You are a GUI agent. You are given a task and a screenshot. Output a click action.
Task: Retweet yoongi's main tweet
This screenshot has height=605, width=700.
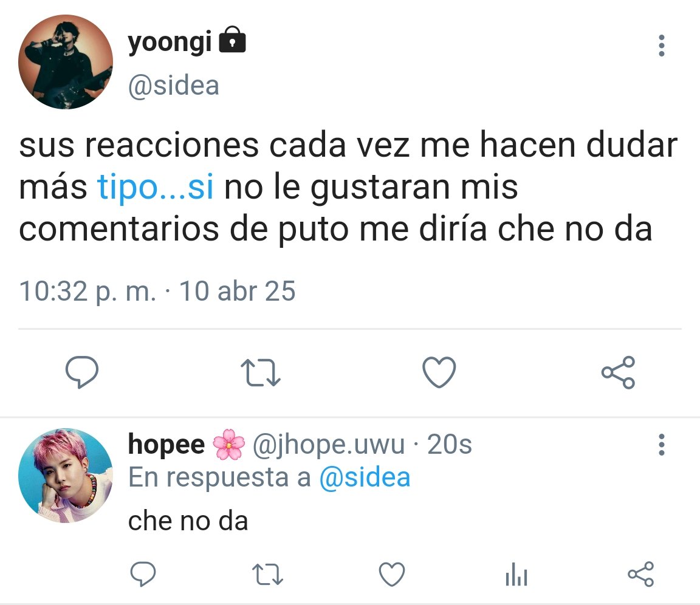[x=261, y=372]
